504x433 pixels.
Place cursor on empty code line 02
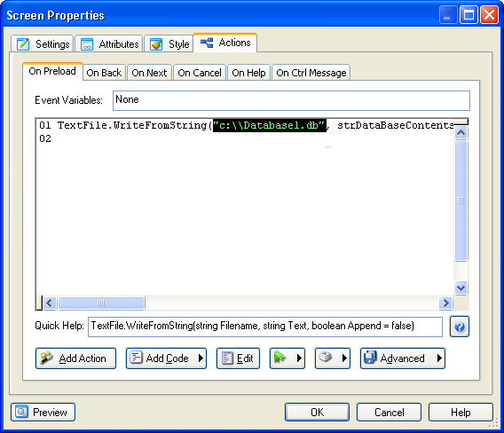[x=244, y=138]
